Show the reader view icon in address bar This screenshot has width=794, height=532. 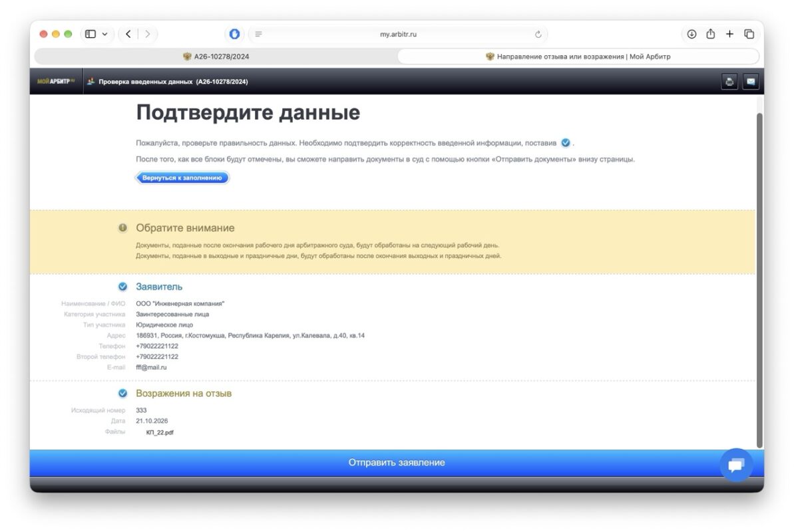pyautogui.click(x=258, y=34)
